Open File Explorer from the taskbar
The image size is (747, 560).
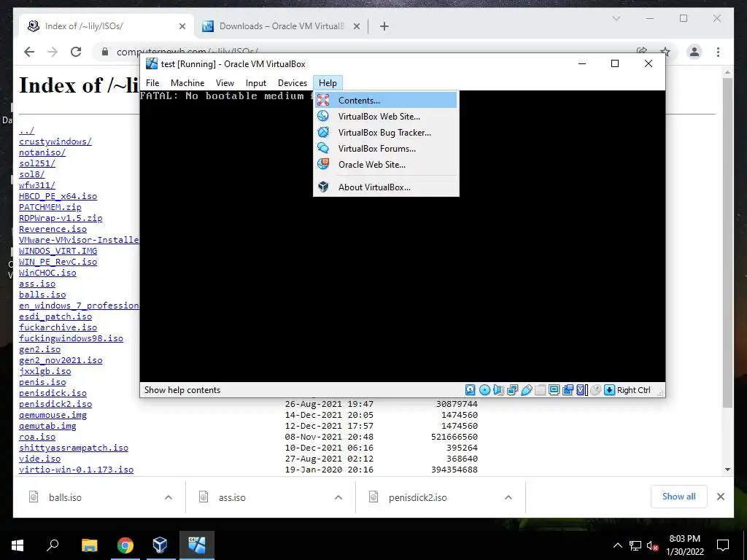click(89, 545)
